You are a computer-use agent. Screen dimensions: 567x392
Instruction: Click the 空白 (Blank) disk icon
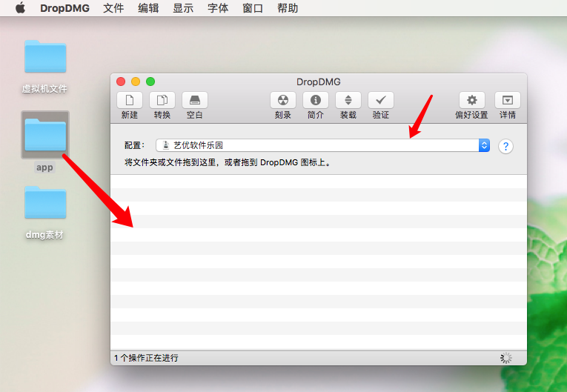194,100
